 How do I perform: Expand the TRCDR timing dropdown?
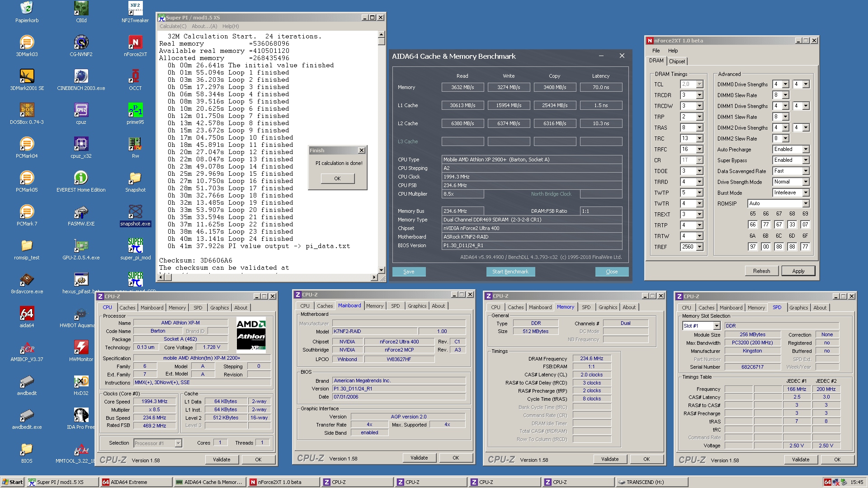click(699, 95)
